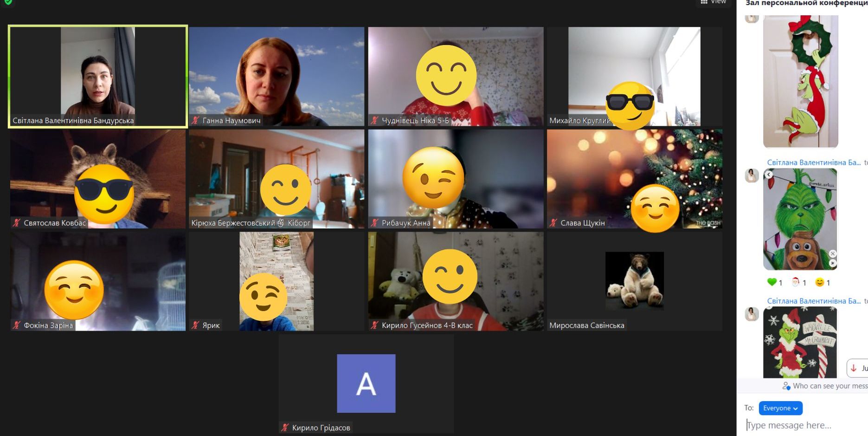Select Світлана Валентинівна Бандурська's active speaker tile
868x436 pixels.
98,76
